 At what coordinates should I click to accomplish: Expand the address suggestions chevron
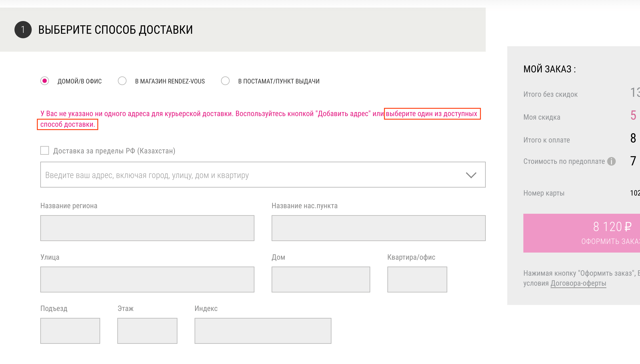[471, 175]
